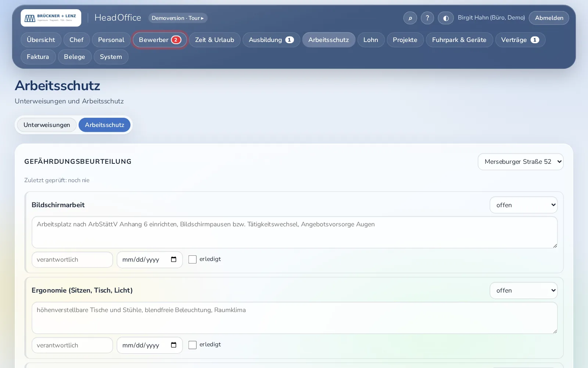This screenshot has width=588, height=368.
Task: Go to the Chef section
Action: coord(76,40)
